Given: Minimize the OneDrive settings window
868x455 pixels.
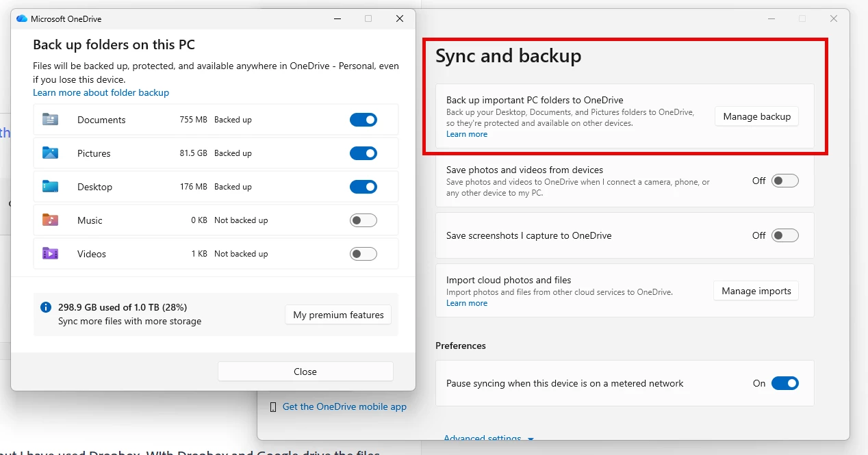Looking at the screenshot, I should click(x=771, y=18).
